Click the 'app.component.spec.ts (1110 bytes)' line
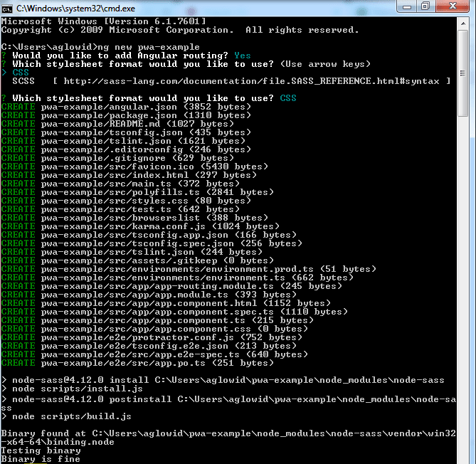476x464 pixels. pos(174,312)
